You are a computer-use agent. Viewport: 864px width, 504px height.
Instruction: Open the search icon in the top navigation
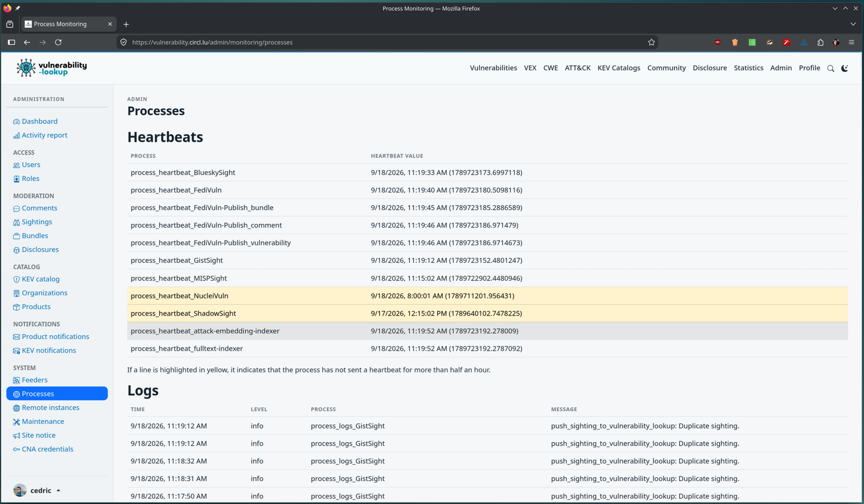[831, 68]
